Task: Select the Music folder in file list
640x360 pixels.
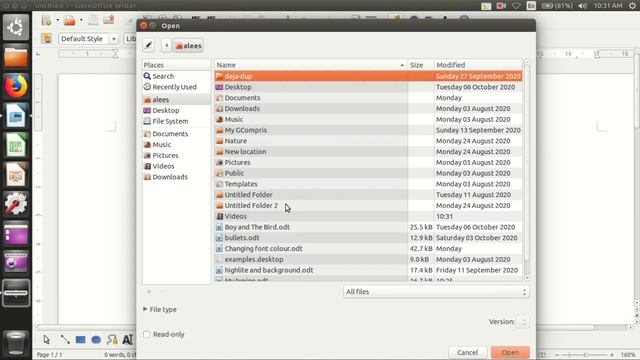Action: tap(368, 119)
